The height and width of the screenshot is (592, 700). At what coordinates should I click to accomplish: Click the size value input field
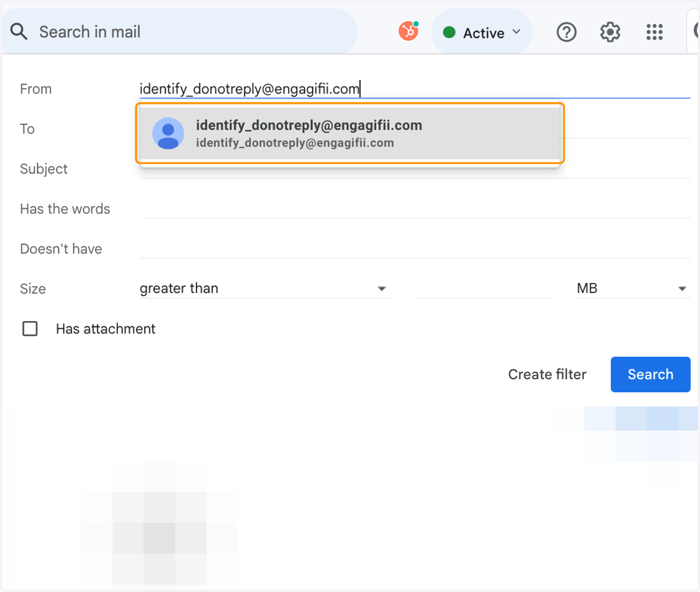point(484,288)
